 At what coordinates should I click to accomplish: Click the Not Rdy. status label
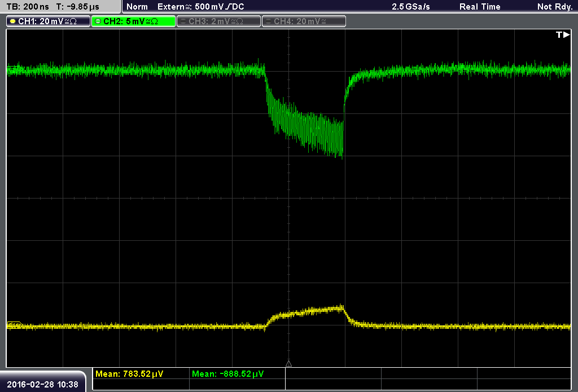coord(555,7)
